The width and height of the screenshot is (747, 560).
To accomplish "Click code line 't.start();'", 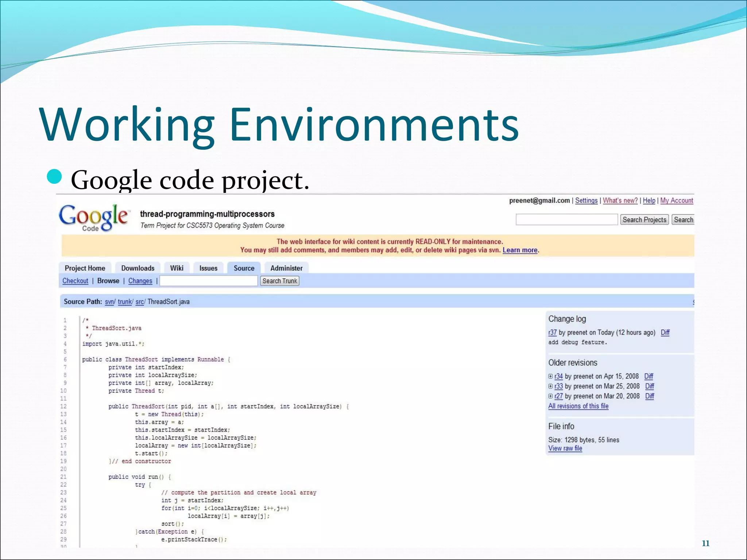I will (151, 454).
